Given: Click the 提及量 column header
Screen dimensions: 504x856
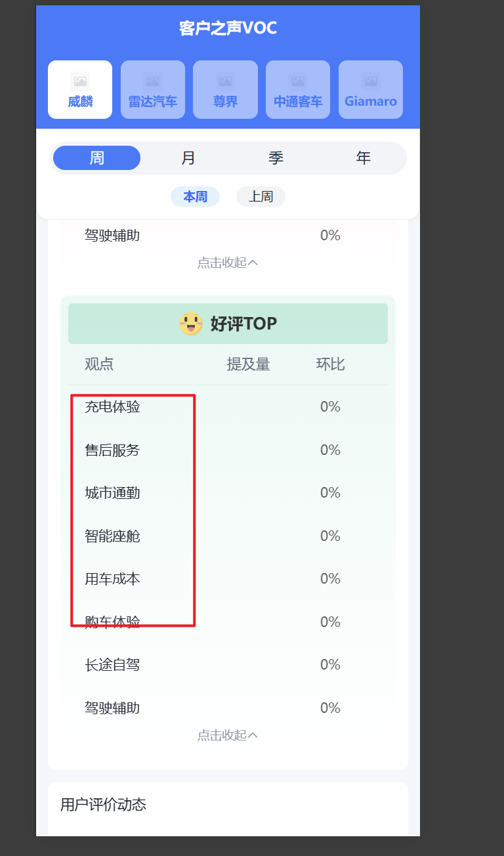Looking at the screenshot, I should (x=249, y=364).
